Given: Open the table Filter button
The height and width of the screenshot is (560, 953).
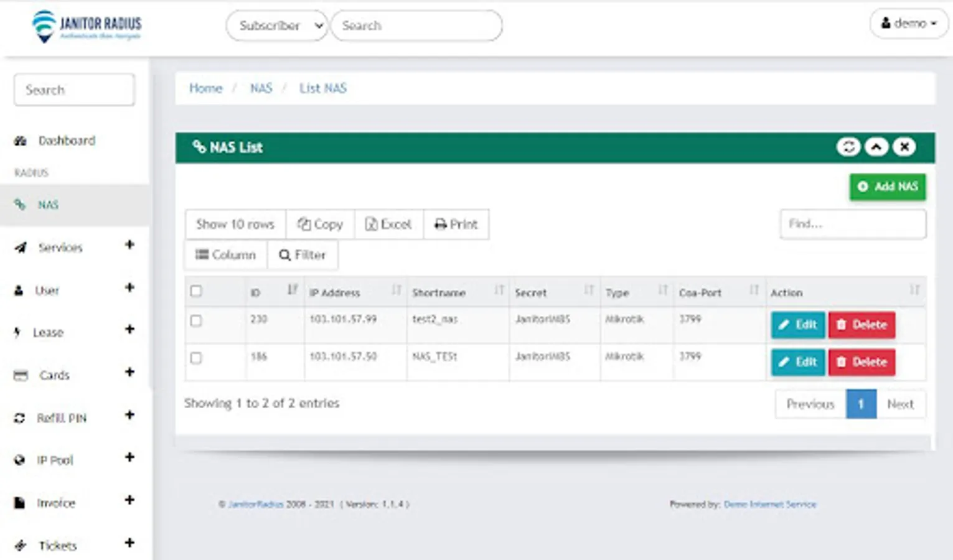Looking at the screenshot, I should (303, 255).
